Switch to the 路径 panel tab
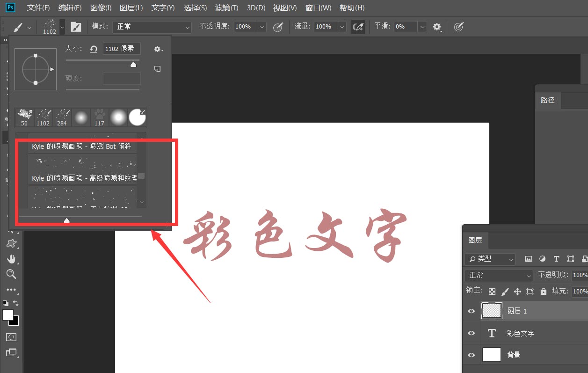This screenshot has width=588, height=373. [547, 100]
